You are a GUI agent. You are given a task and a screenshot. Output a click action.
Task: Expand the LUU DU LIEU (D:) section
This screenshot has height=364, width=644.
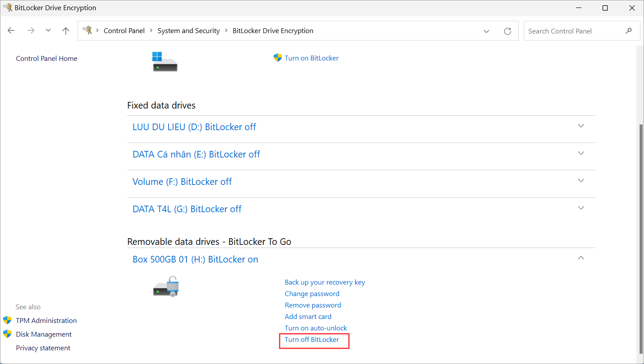coord(581,126)
